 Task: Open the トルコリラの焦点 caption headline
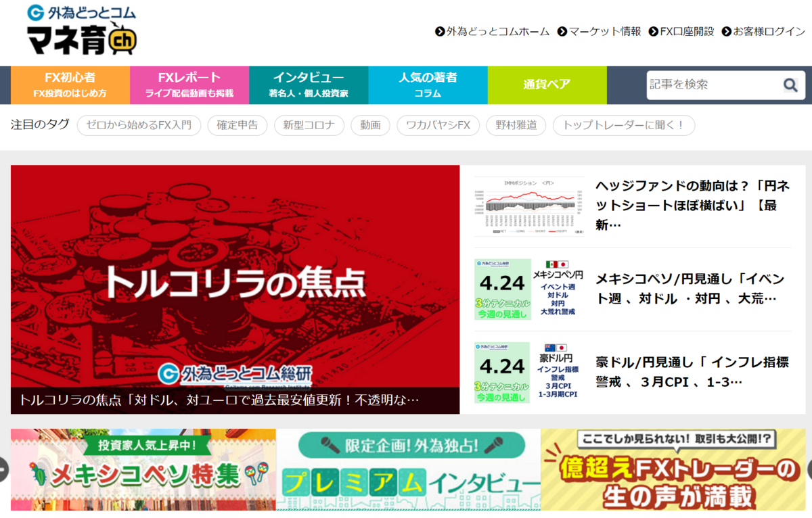219,400
